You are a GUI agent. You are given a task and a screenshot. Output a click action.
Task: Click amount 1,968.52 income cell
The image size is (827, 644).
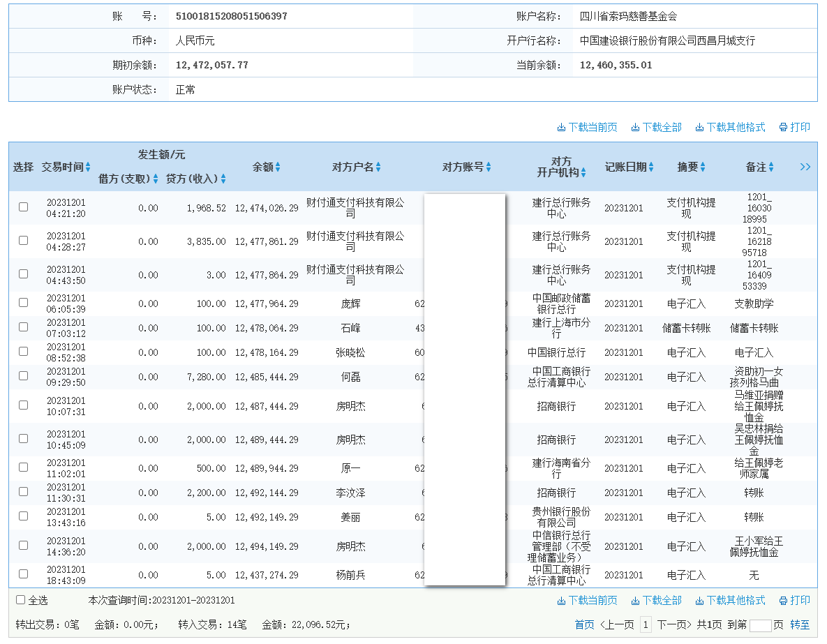click(206, 209)
